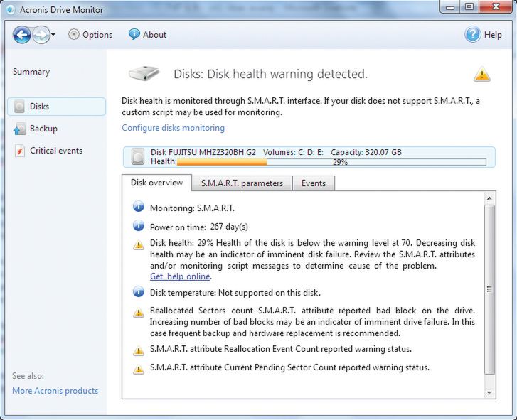This screenshot has width=517, height=420.
Task: Switch to the Disk overview tab
Action: [156, 183]
